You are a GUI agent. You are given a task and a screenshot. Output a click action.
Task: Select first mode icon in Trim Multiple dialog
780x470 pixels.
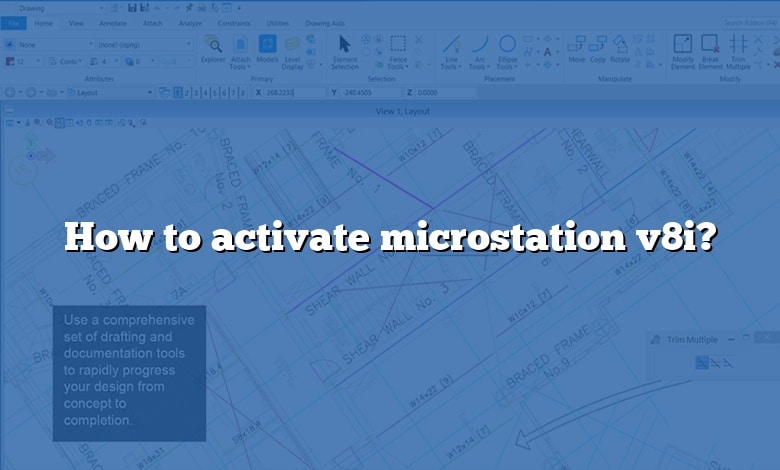point(702,363)
